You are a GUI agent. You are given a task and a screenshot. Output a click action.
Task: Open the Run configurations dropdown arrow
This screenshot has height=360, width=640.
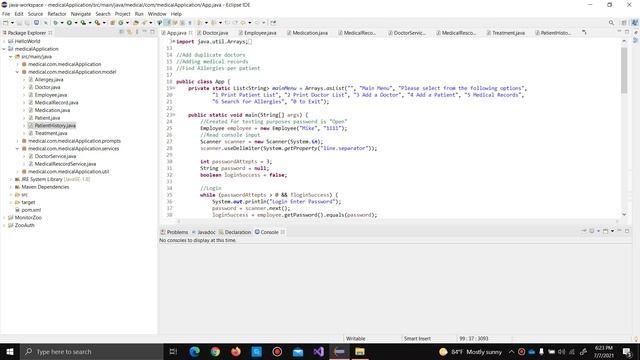click(76, 23)
